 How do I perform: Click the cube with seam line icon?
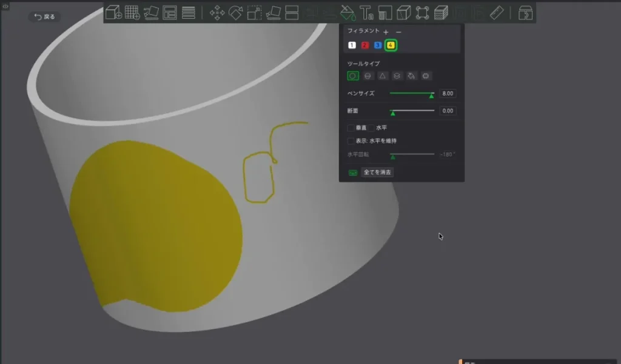403,13
